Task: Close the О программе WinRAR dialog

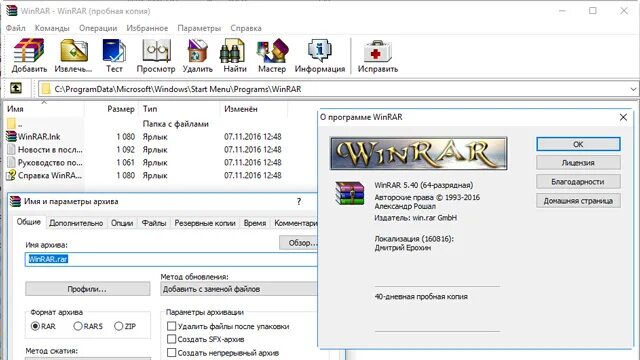Action: [x=623, y=118]
